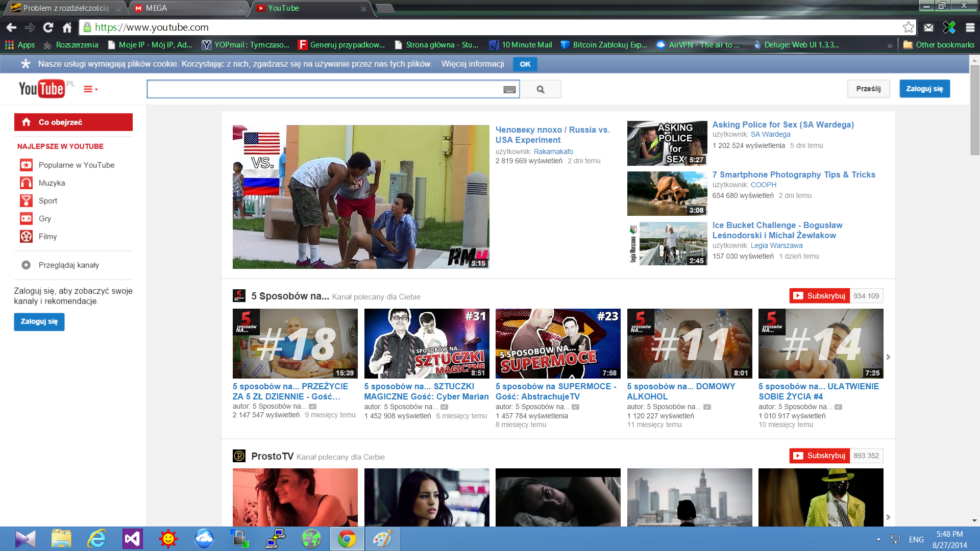Click the browser forward arrow
The width and height of the screenshot is (980, 551).
(30, 28)
